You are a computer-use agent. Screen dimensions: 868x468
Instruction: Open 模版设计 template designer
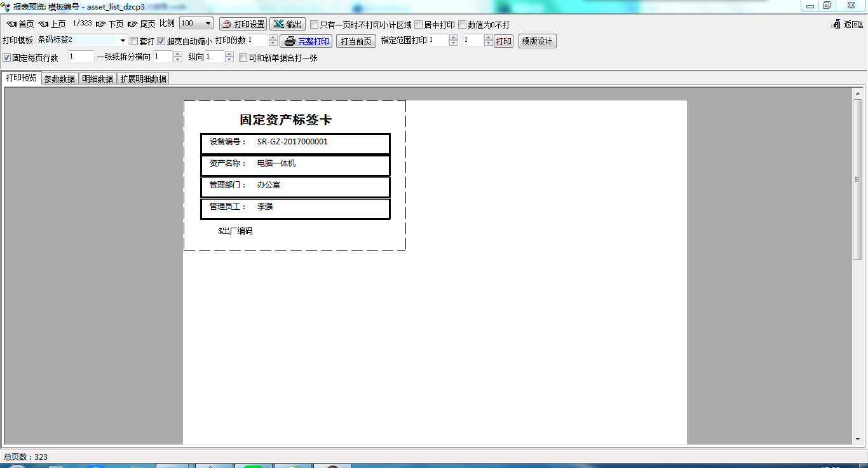[537, 41]
